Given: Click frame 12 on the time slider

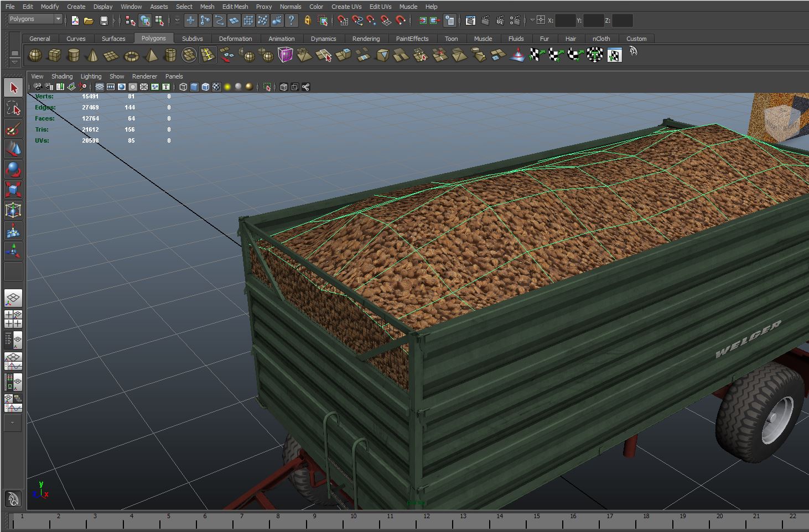Looking at the screenshot, I should click(427, 520).
